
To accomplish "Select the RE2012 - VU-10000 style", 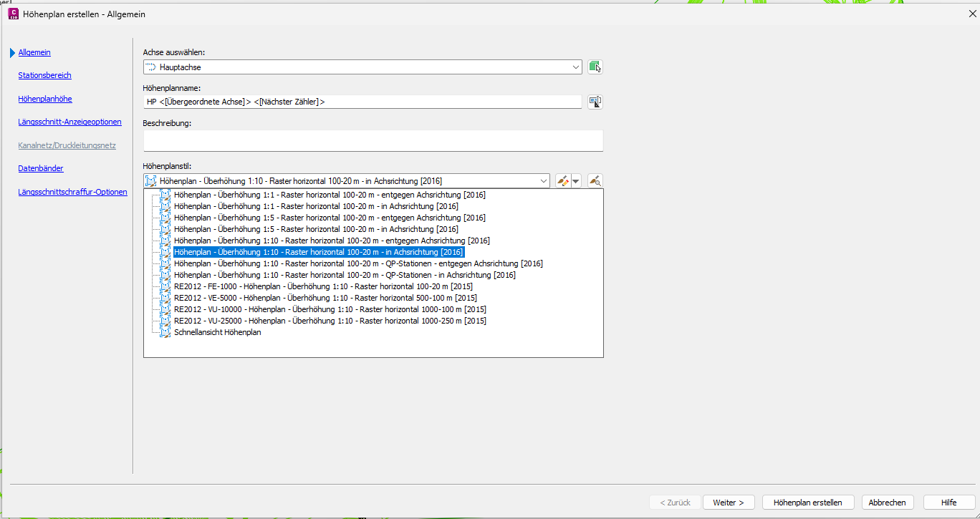I will [x=330, y=309].
